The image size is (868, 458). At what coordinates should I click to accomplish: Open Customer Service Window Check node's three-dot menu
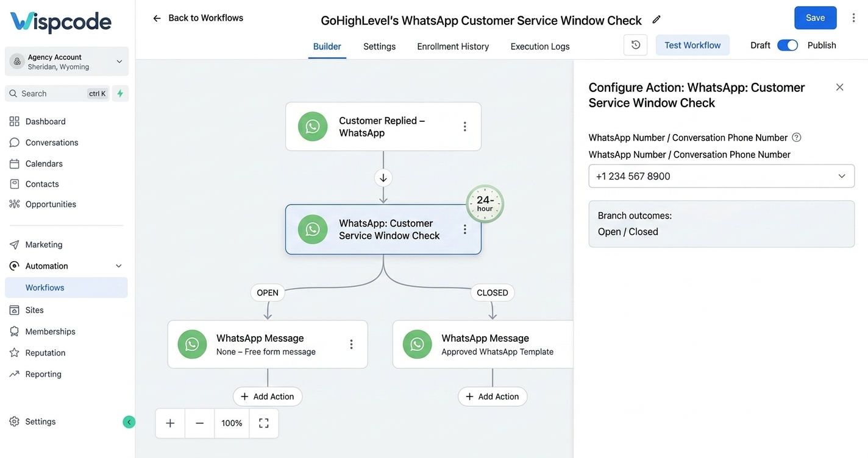464,230
